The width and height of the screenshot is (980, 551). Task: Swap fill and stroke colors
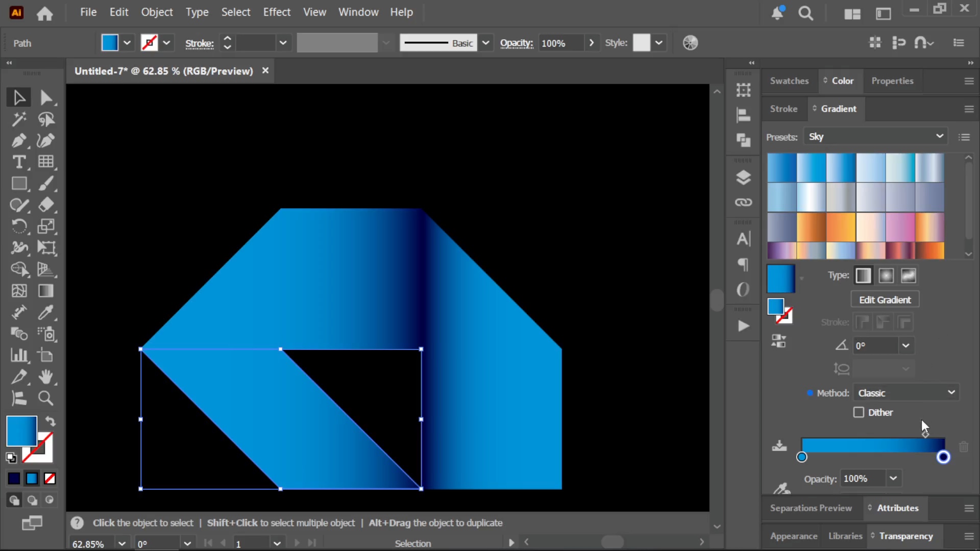(x=50, y=421)
